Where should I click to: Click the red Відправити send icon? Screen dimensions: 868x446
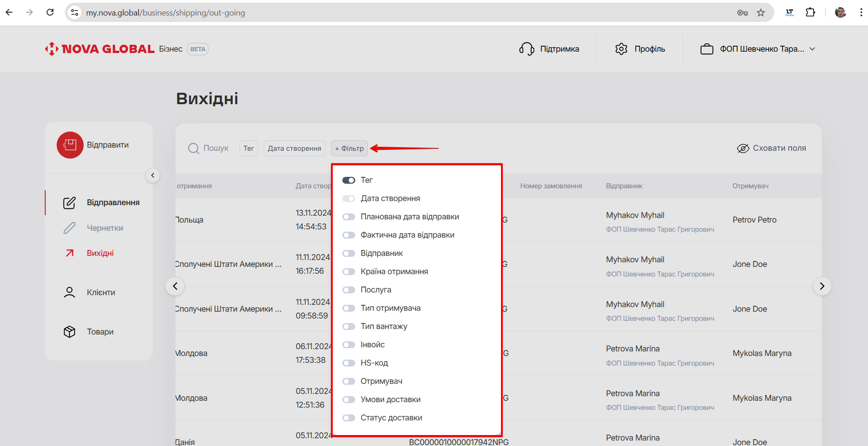click(x=70, y=145)
